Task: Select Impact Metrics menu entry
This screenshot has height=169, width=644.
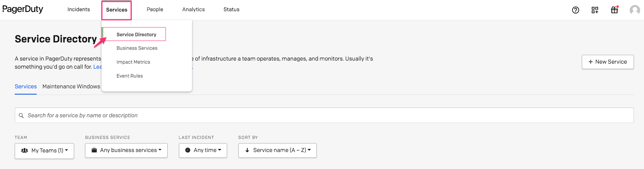Action: (x=133, y=62)
